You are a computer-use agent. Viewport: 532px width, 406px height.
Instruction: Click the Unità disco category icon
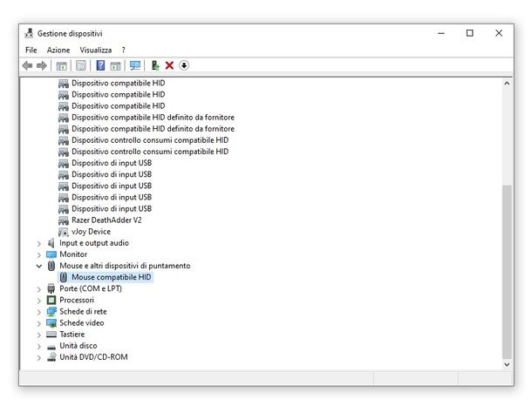[x=51, y=347]
